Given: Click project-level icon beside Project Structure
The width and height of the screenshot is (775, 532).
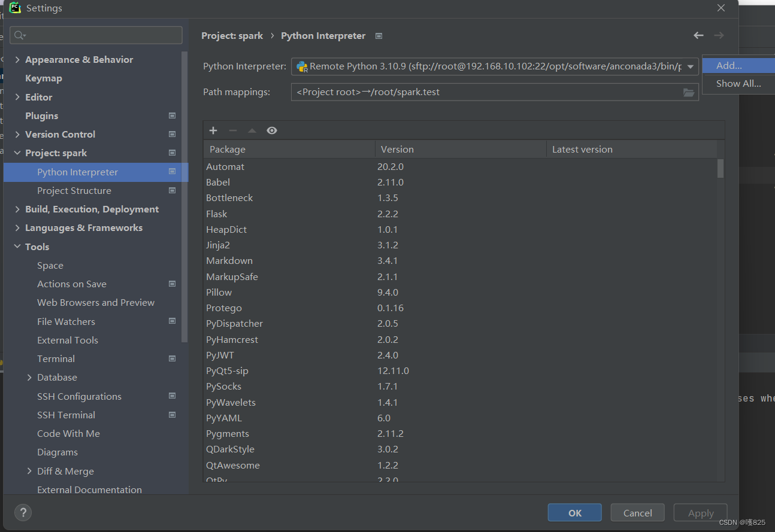Looking at the screenshot, I should pos(172,190).
